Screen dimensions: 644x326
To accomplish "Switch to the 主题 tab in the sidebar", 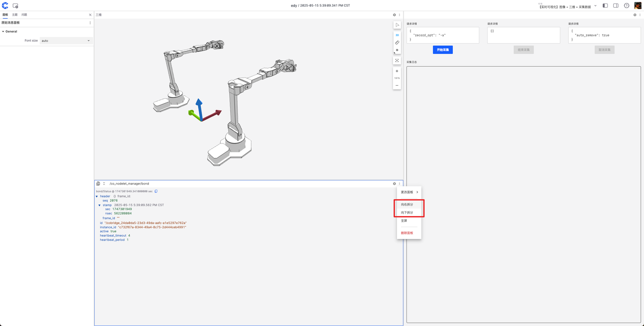I will [15, 15].
